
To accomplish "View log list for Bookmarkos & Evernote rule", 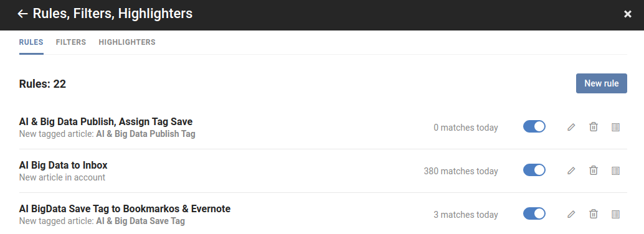I will (615, 214).
